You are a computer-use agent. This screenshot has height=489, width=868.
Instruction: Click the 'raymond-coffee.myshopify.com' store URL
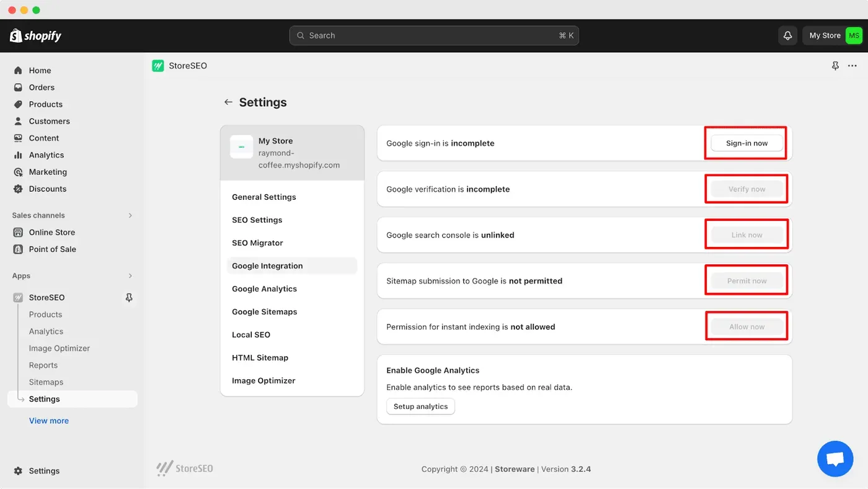(299, 159)
